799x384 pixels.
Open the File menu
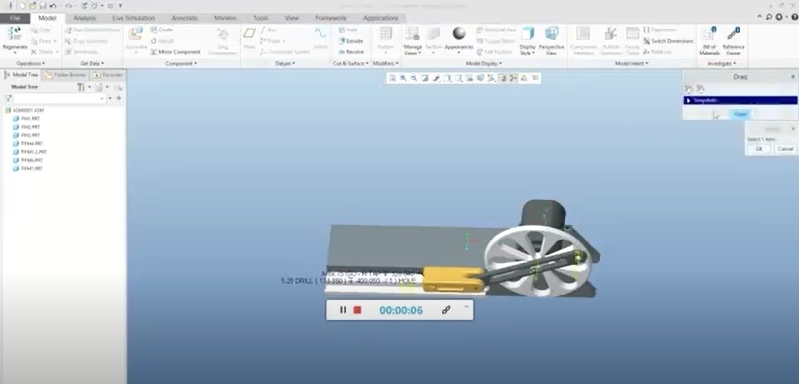(x=16, y=18)
